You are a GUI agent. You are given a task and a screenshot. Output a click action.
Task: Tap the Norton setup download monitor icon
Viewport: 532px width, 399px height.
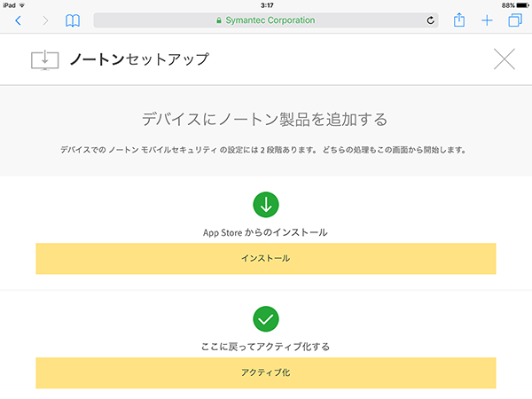tap(45, 60)
